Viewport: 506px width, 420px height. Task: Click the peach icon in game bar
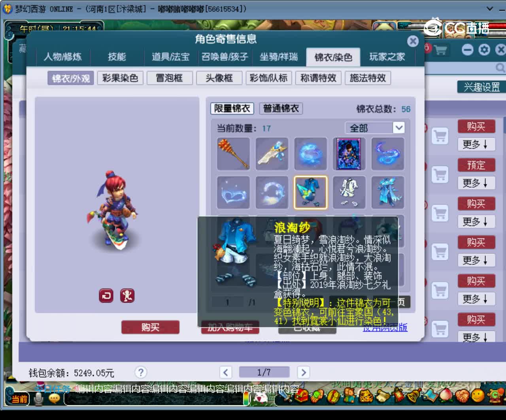point(446,395)
